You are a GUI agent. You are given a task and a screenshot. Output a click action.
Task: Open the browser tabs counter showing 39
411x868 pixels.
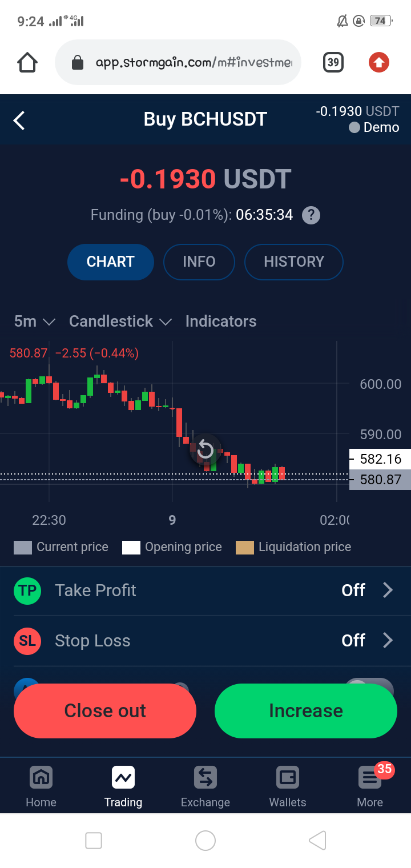(x=333, y=62)
